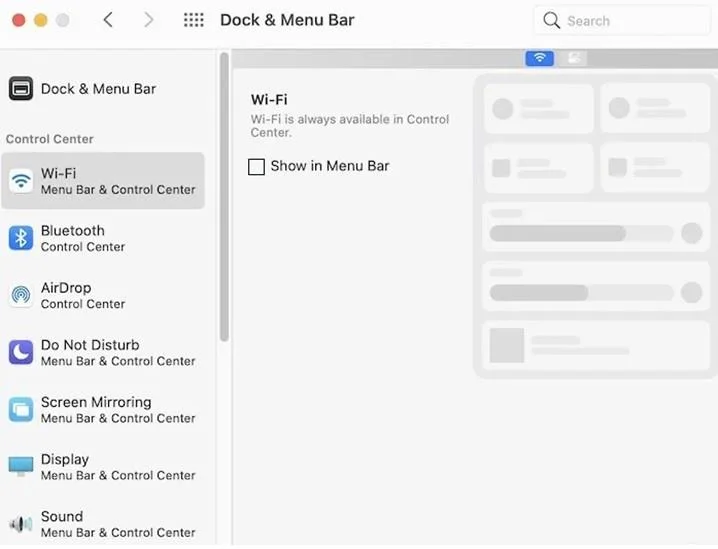Select the Wi-Fi icon in sidebar
This screenshot has width=718, height=549.
coord(21,181)
